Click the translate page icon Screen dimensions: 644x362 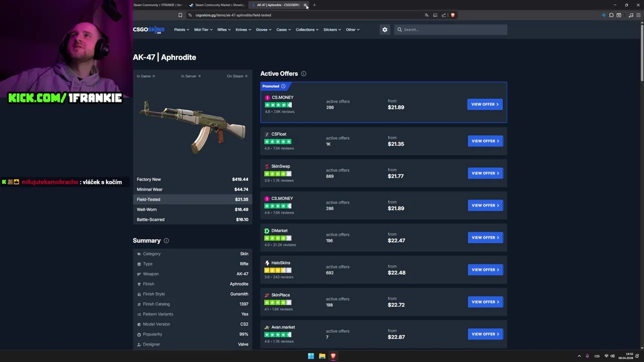(427, 15)
